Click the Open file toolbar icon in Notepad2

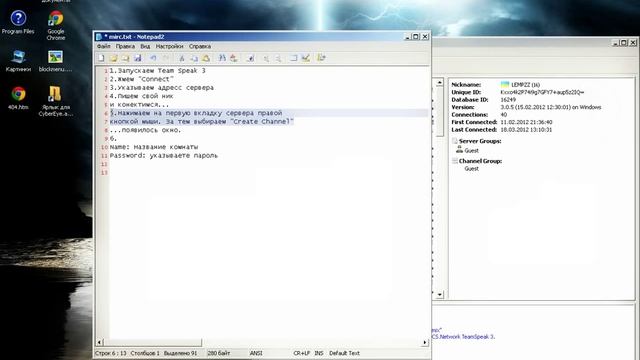[x=113, y=58]
